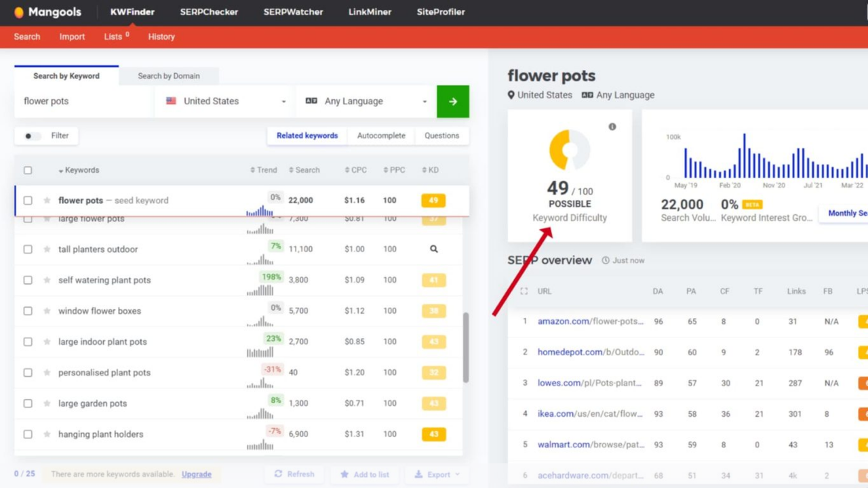Click magnifier icon for tall planters outdoor KD
This screenshot has height=488, width=868.
coord(433,249)
